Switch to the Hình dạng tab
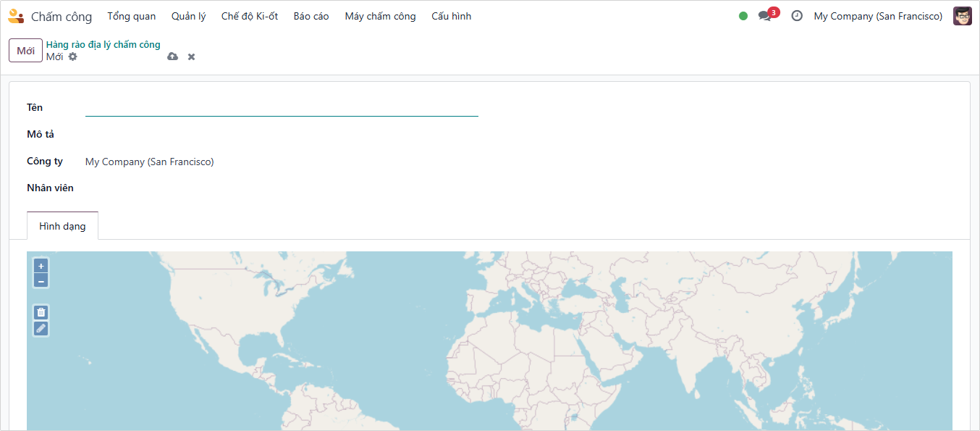This screenshot has height=431, width=980. 62,226
